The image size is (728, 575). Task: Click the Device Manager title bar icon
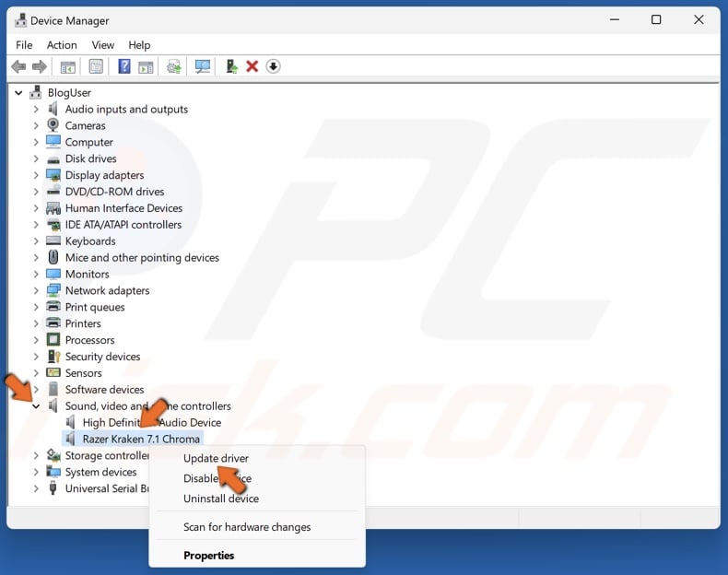coord(20,20)
